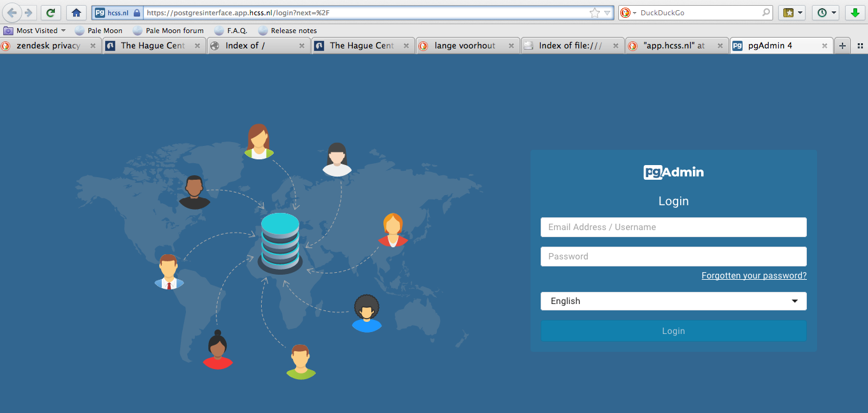Close the pgAdmin 4 tab

click(x=825, y=46)
